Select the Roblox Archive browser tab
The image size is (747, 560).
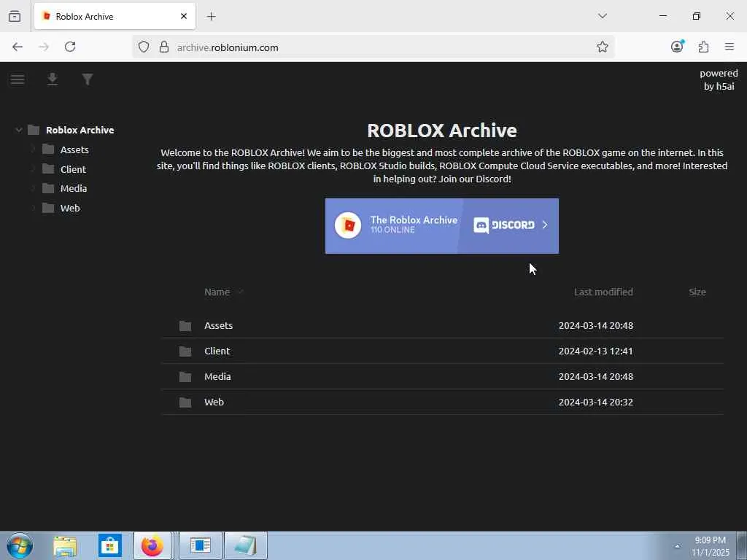(115, 16)
